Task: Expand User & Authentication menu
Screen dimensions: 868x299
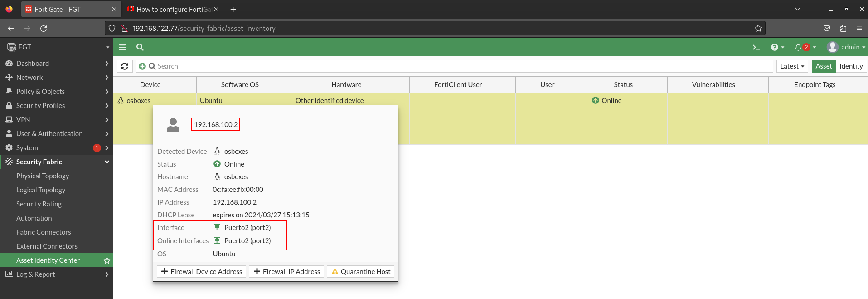Action: [56, 134]
